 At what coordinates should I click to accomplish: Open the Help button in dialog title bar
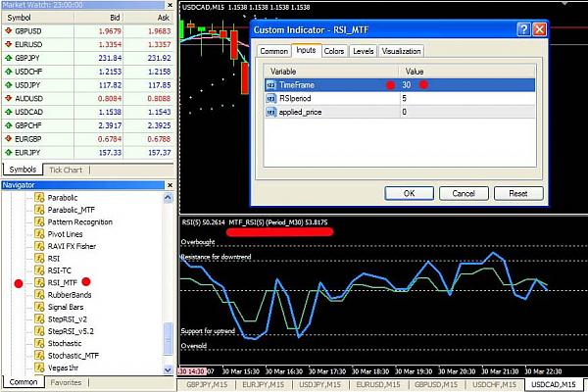(524, 29)
